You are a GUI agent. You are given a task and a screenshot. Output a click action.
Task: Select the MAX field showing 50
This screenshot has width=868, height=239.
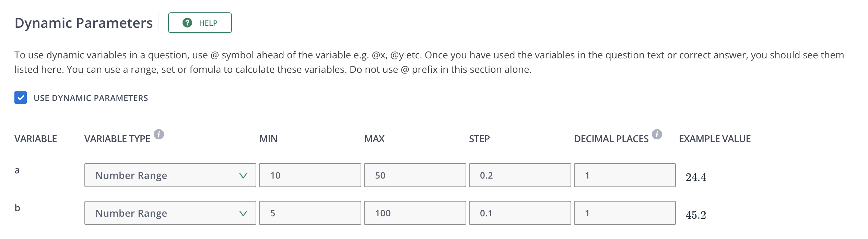(415, 175)
